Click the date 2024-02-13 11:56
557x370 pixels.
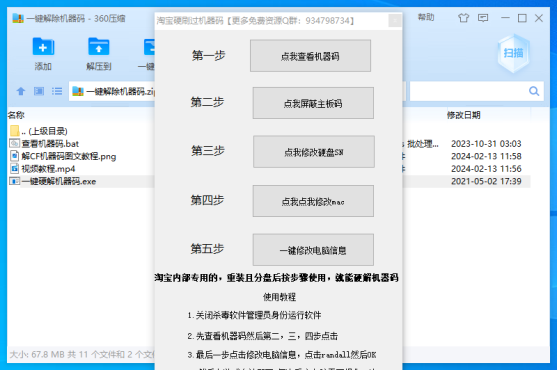pyautogui.click(x=486, y=169)
